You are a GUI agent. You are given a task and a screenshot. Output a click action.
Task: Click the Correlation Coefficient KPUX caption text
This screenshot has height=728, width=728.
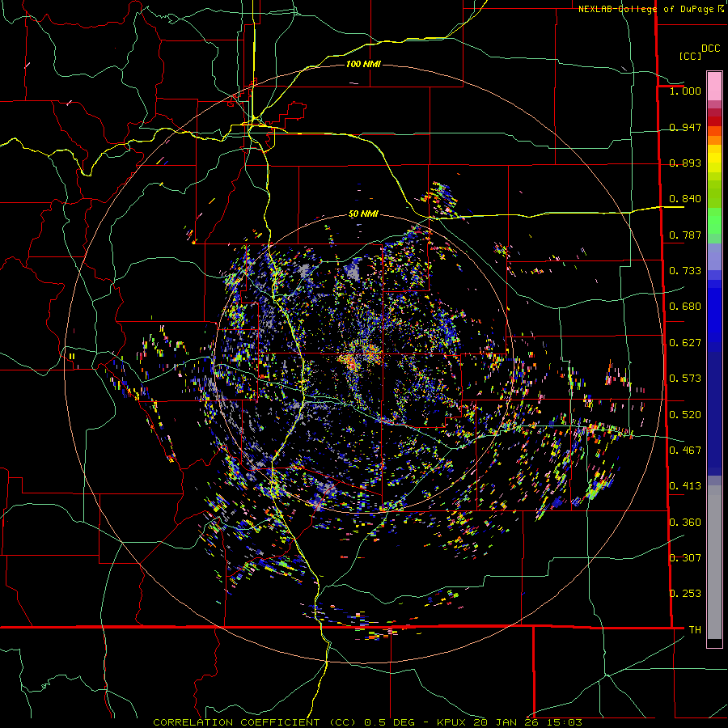367,722
